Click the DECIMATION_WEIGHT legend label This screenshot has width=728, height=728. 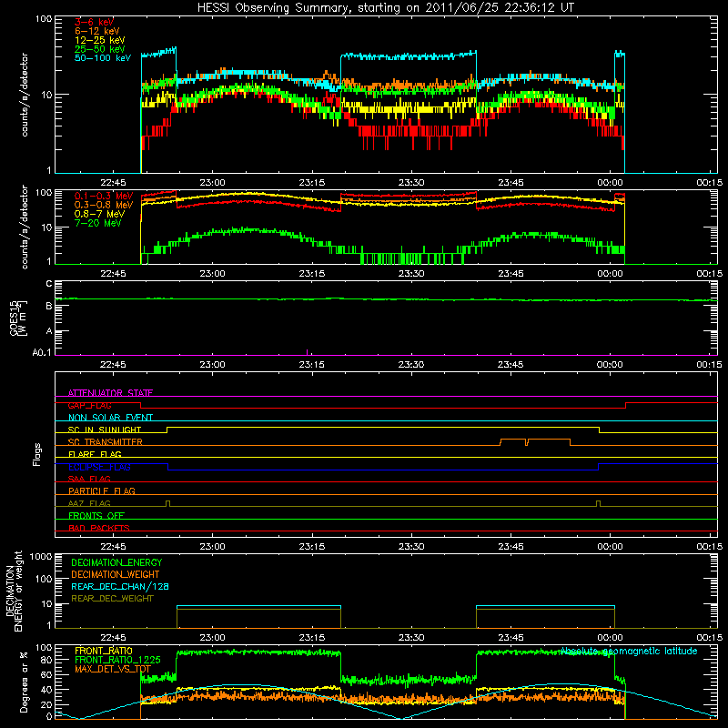click(x=116, y=574)
